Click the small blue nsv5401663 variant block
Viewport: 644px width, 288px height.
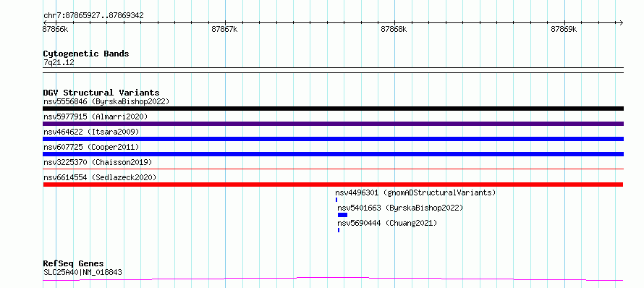click(342, 215)
